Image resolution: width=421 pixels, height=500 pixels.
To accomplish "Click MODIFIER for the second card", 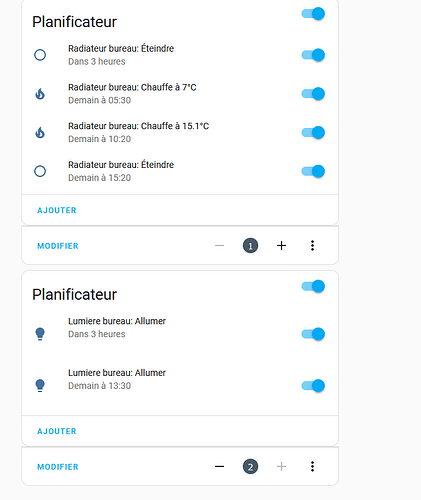I will [58, 467].
